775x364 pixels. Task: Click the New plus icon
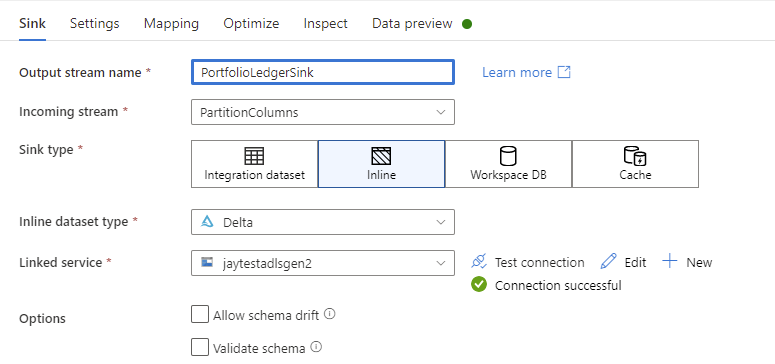click(670, 261)
